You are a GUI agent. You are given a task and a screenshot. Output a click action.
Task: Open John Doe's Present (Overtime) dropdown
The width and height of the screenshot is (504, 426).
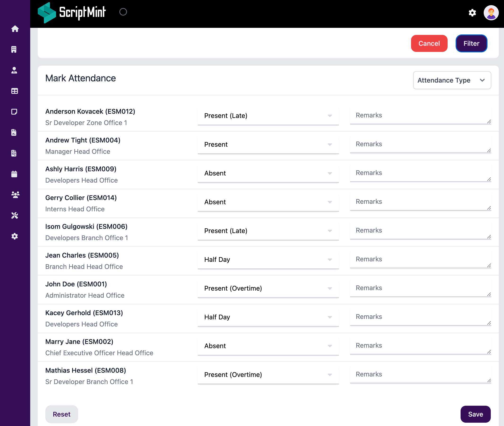tap(268, 288)
